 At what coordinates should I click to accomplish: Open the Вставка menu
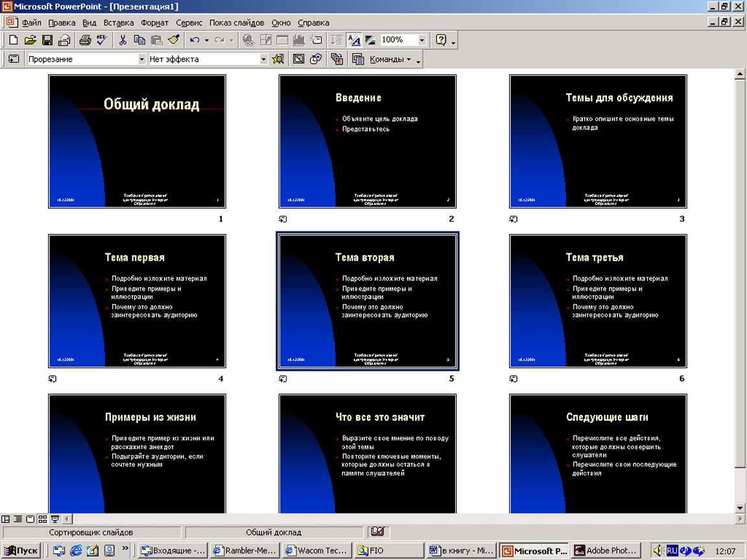(x=119, y=23)
